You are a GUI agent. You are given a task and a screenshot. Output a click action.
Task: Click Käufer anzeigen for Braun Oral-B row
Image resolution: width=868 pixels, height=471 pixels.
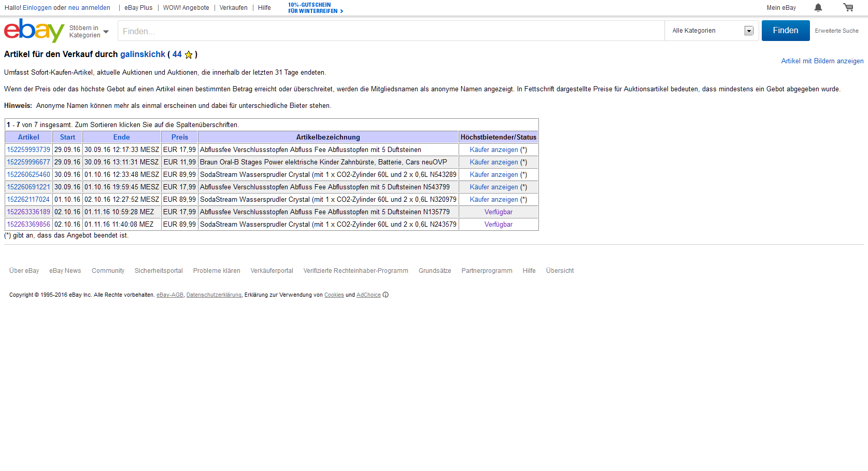click(494, 162)
